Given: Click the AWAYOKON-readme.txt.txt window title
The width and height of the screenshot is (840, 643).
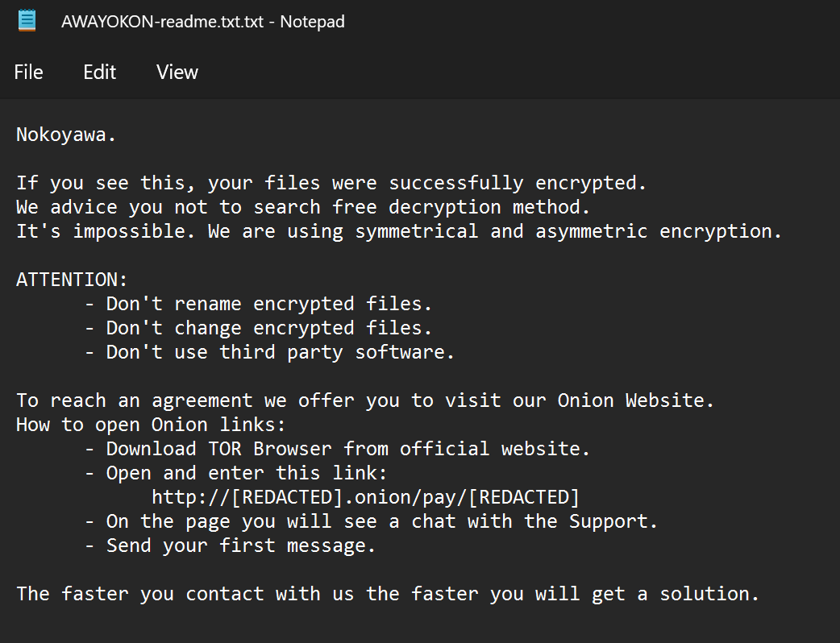Looking at the screenshot, I should tap(202, 22).
